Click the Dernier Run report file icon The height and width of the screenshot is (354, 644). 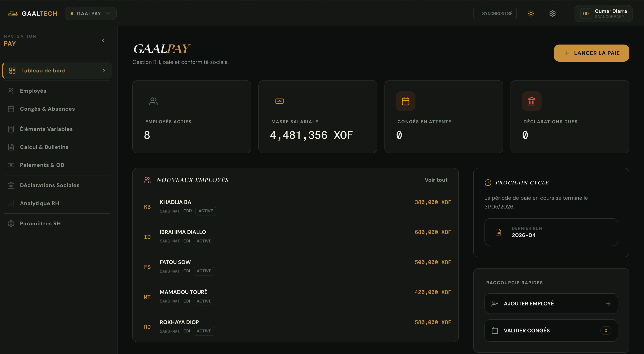498,232
